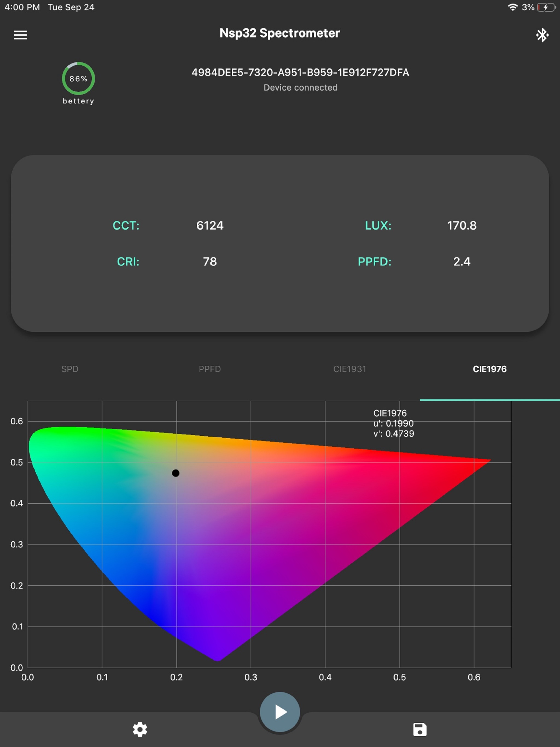Select the CIE1976 tab
This screenshot has width=560, height=747.
tap(490, 369)
